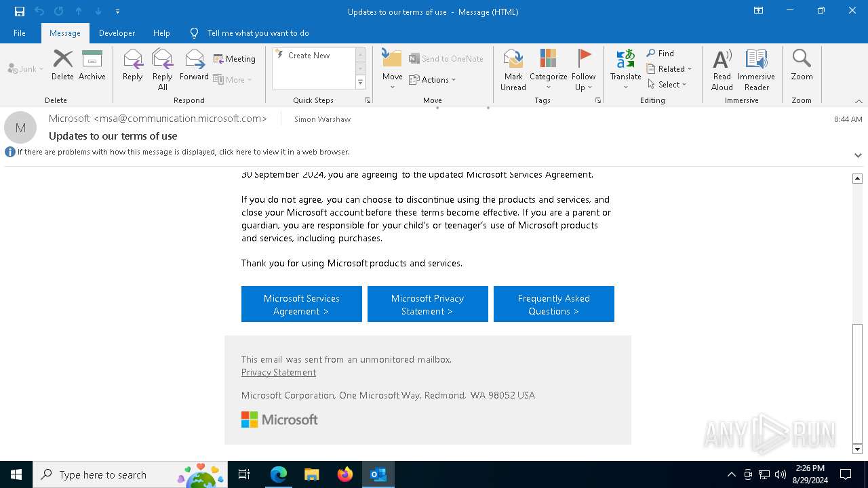The image size is (868, 488).
Task: Open Task View on taskbar
Action: (x=244, y=474)
